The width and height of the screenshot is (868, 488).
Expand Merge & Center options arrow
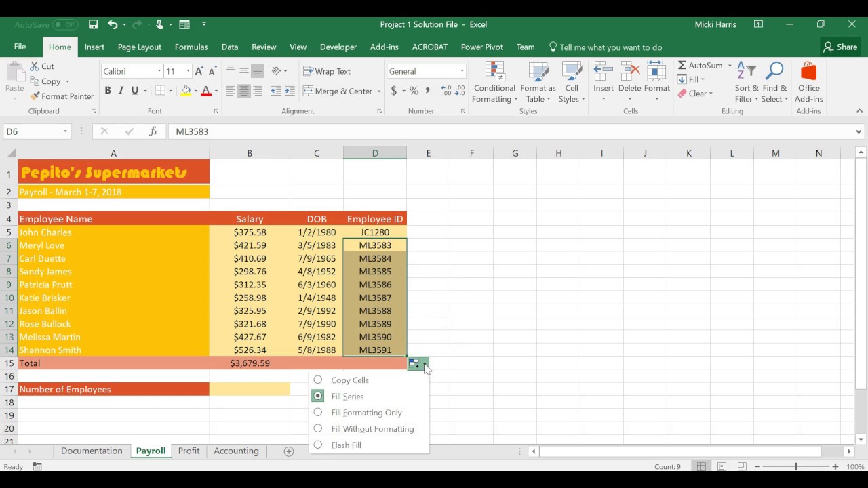point(378,91)
